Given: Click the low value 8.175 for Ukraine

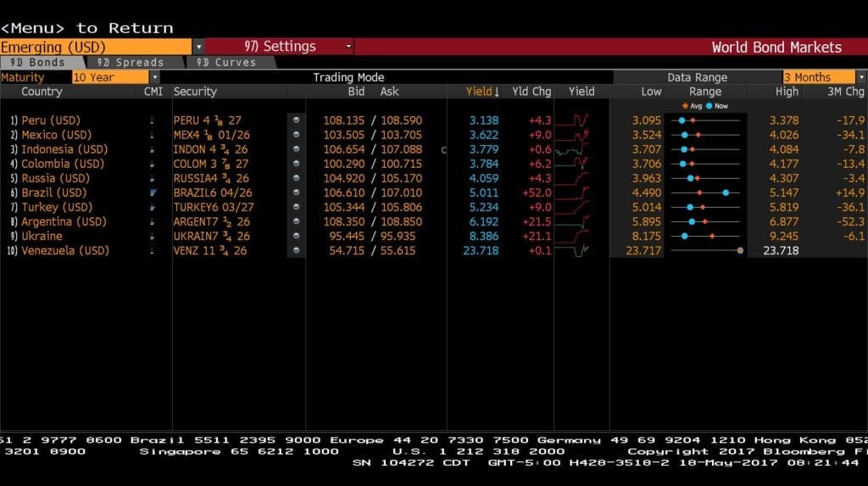Looking at the screenshot, I should click(647, 236).
